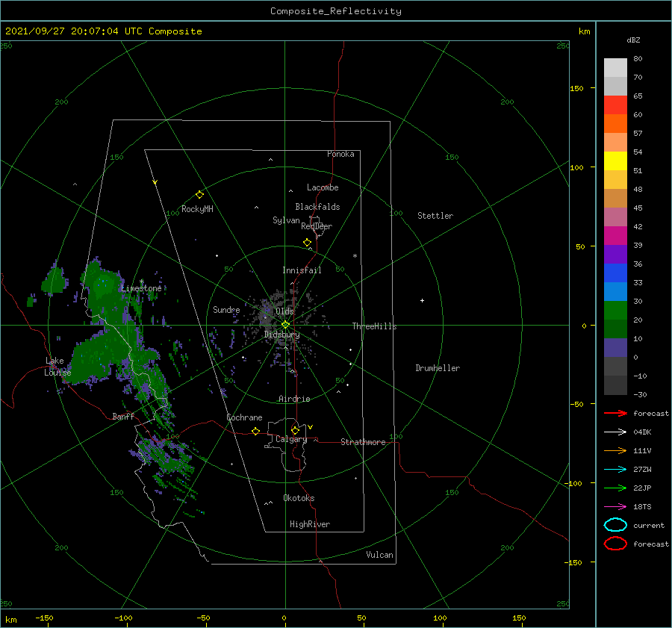Click the magenta 18TS arrow legend icon
This screenshot has width=672, height=628.
click(x=615, y=507)
